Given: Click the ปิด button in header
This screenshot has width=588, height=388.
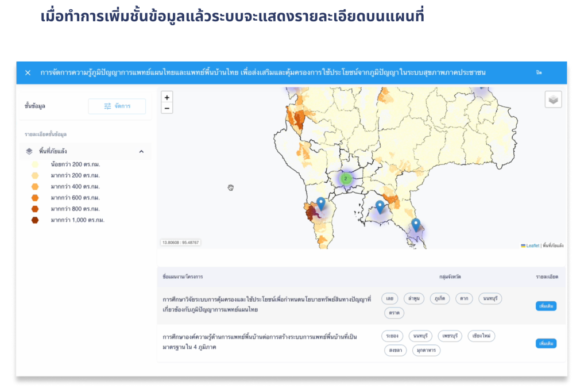Looking at the screenshot, I should point(539,72).
